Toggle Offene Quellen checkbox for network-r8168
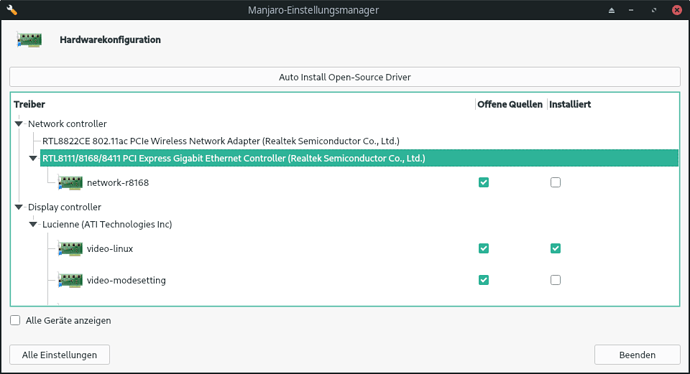This screenshot has width=690, height=374. click(484, 182)
